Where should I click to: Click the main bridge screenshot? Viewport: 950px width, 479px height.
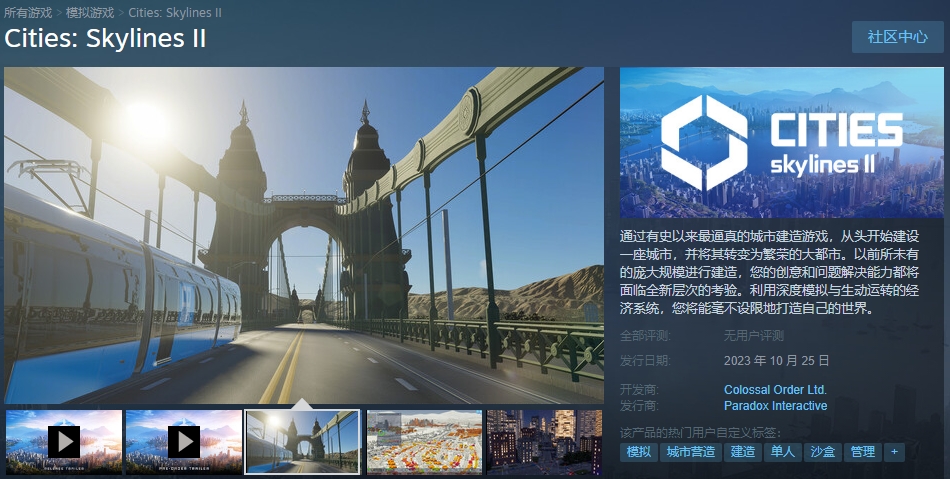tap(304, 235)
